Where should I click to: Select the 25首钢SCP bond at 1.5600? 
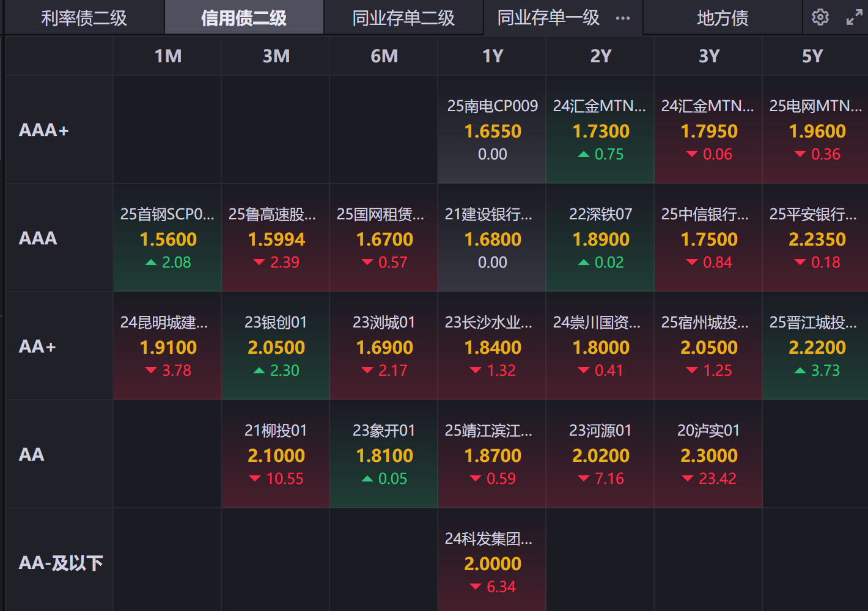tap(167, 238)
